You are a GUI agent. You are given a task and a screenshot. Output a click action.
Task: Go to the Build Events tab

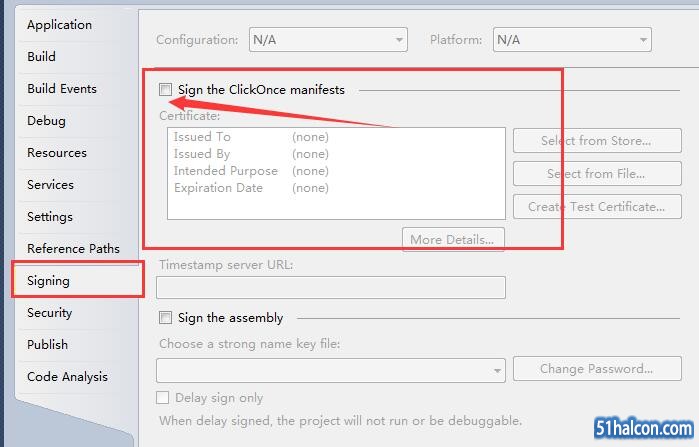(62, 89)
